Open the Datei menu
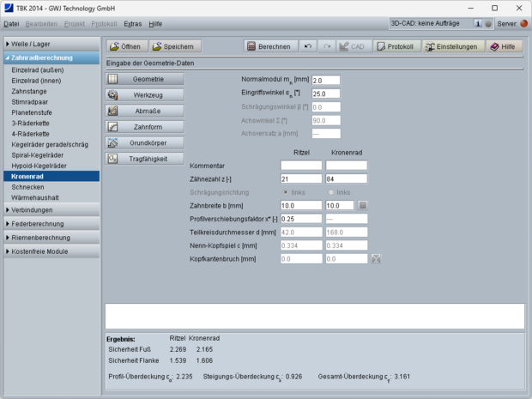Image resolution: width=532 pixels, height=399 pixels. (x=12, y=24)
